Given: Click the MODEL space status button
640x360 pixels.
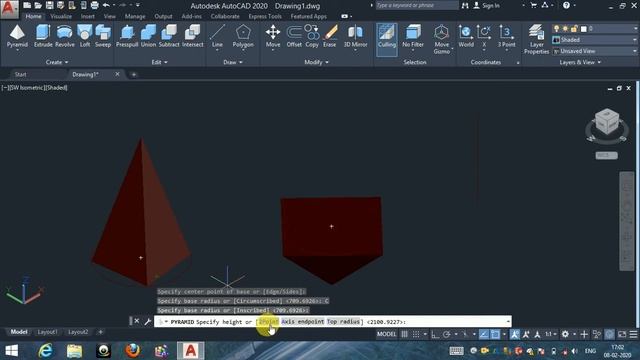Looking at the screenshot, I should 386,334.
